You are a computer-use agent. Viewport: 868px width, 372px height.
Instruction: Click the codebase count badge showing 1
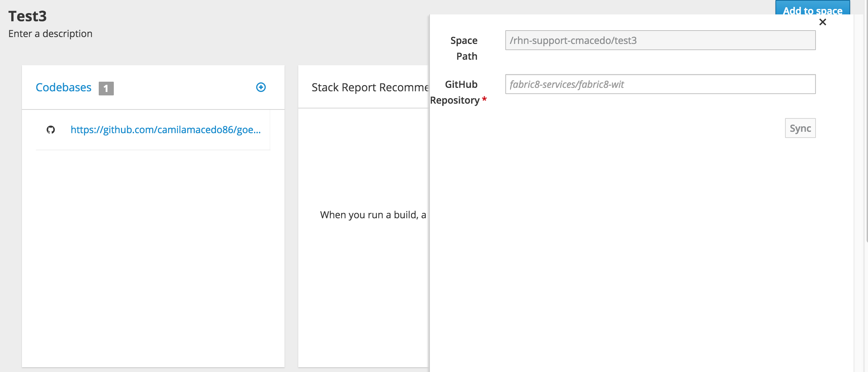click(x=106, y=88)
